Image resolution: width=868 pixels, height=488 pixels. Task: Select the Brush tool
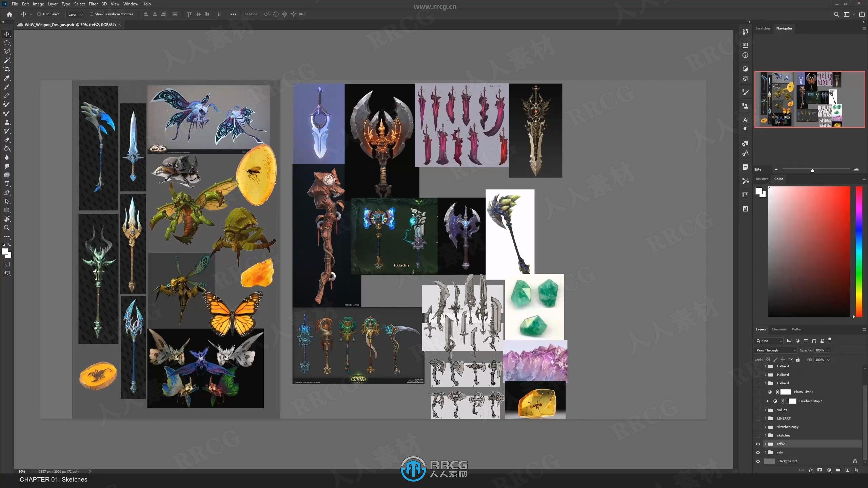[7, 87]
